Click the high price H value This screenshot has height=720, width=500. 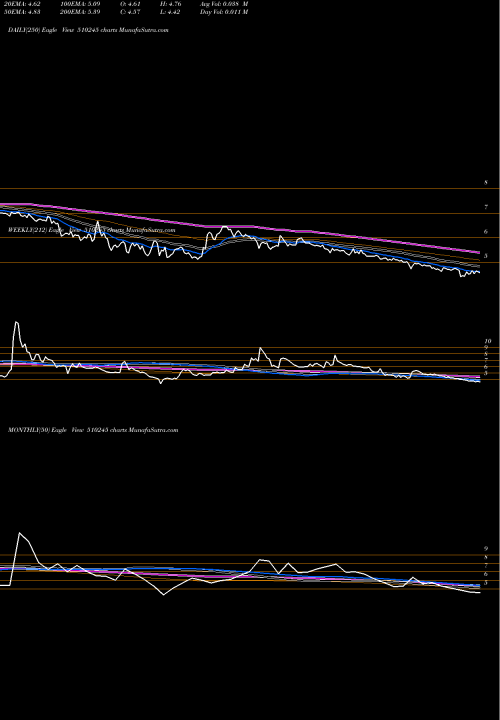pos(170,4)
